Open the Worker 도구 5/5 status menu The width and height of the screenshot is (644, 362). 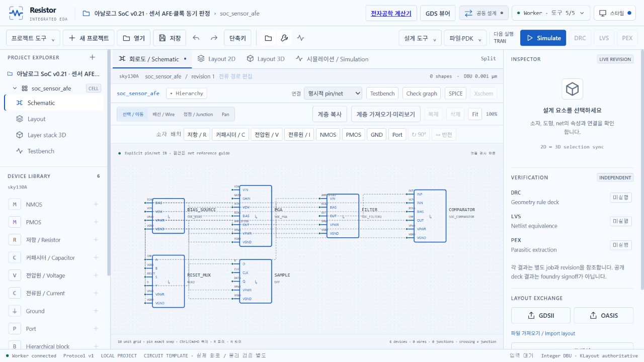(551, 13)
